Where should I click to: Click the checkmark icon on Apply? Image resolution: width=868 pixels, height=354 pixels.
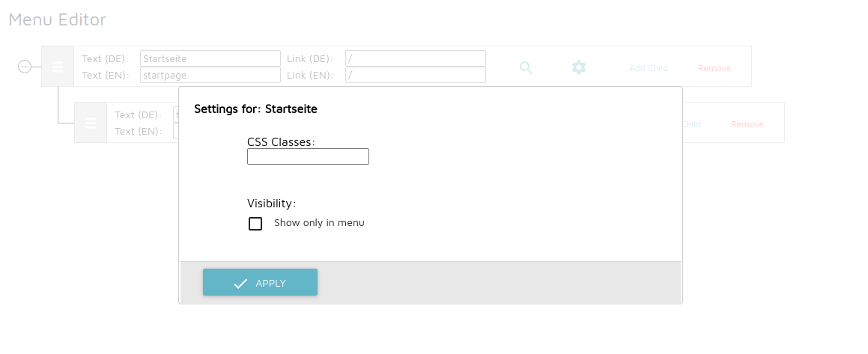240,283
